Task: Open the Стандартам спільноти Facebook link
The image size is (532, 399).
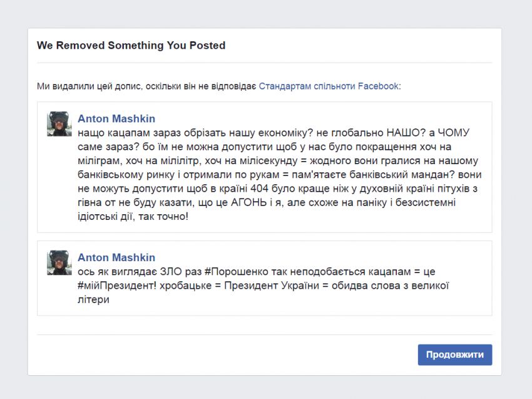Action: (x=329, y=86)
